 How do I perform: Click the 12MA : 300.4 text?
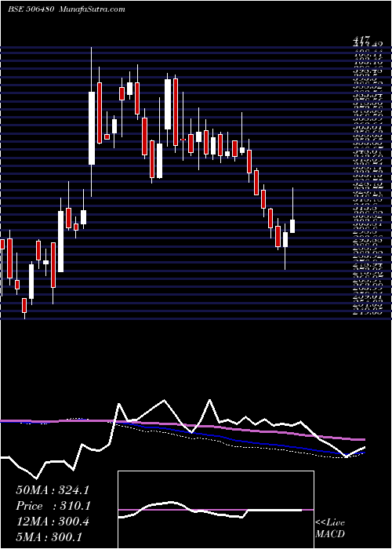click(53, 522)
